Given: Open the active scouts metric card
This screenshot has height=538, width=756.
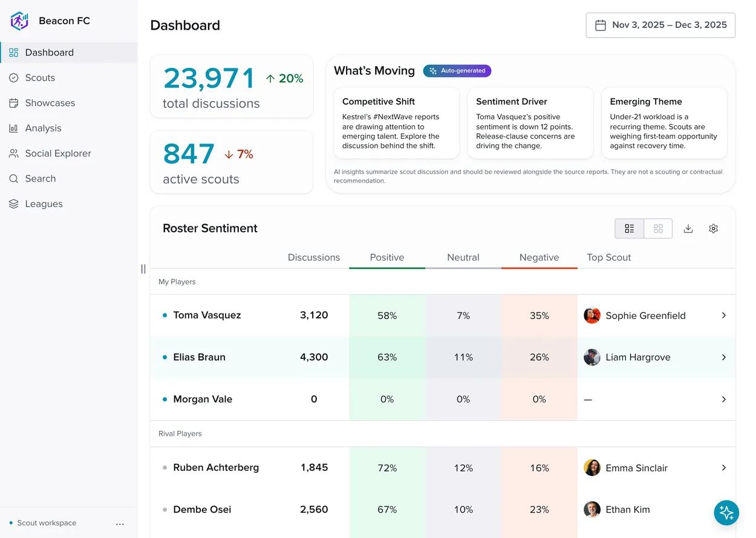Looking at the screenshot, I should point(232,162).
